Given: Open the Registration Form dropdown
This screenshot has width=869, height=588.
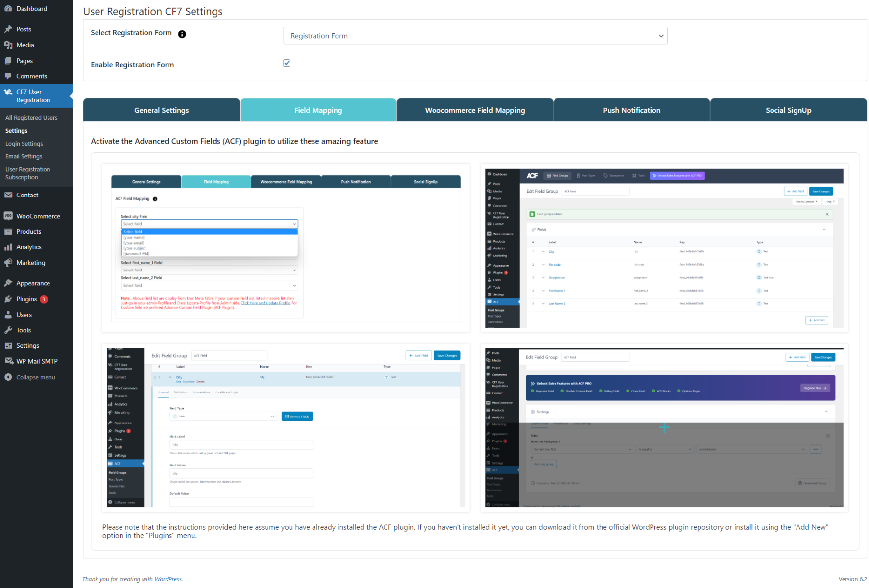Looking at the screenshot, I should click(x=475, y=36).
